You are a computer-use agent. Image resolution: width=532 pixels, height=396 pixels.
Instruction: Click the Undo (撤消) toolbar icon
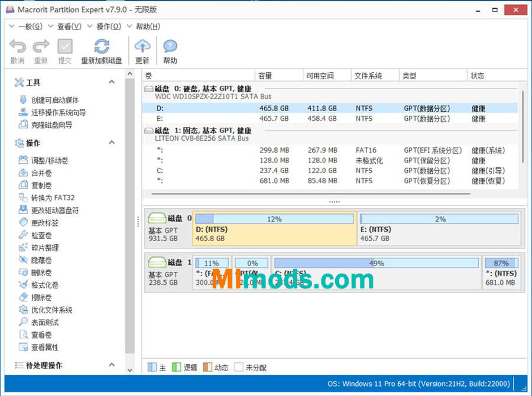pos(18,47)
